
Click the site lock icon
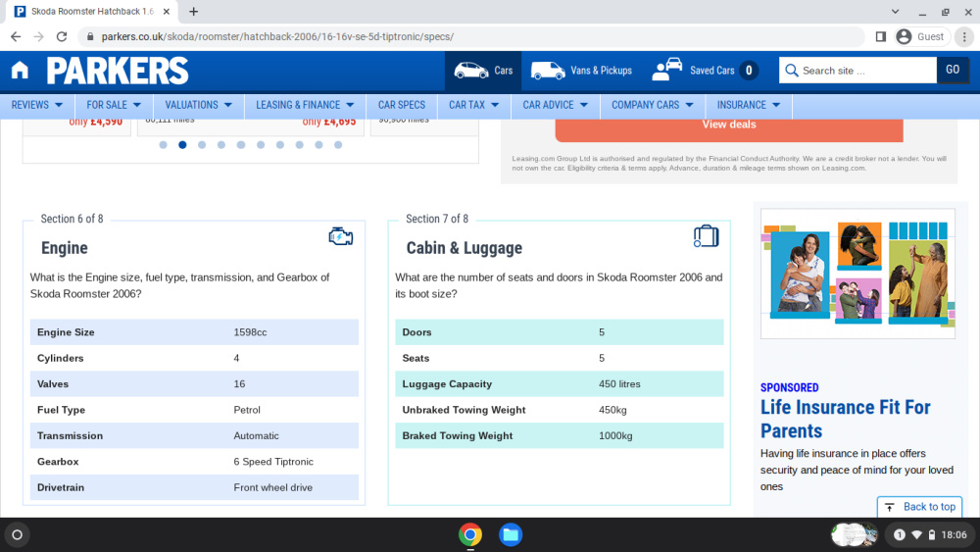pyautogui.click(x=90, y=37)
